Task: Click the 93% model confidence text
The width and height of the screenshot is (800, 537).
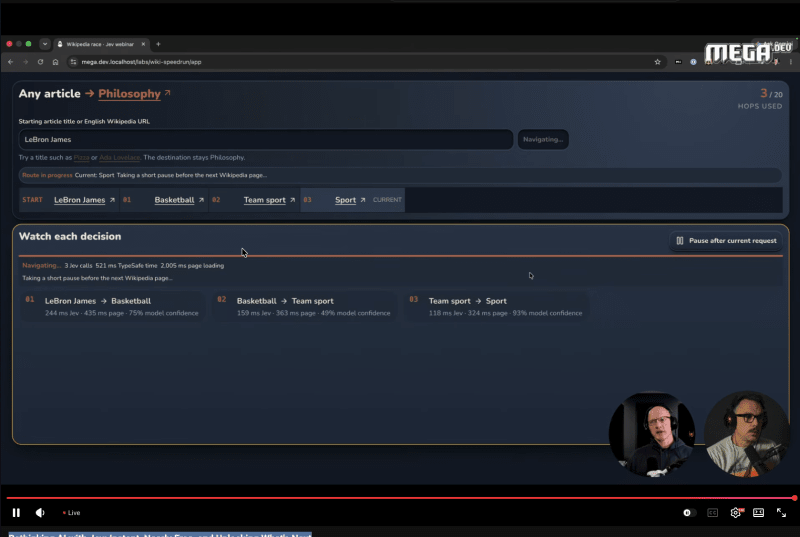Action: (x=547, y=313)
